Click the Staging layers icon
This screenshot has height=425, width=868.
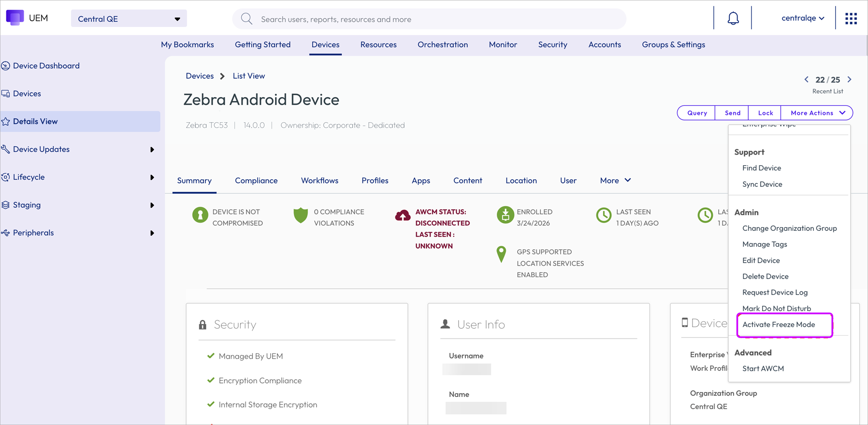(x=6, y=205)
